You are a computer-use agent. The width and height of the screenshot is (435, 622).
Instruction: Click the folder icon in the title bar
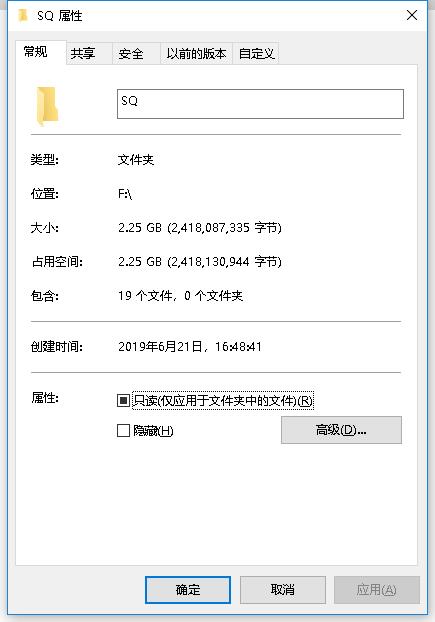click(x=23, y=15)
